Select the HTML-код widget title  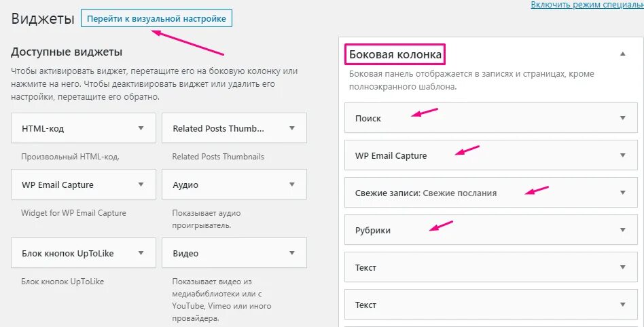coord(43,128)
